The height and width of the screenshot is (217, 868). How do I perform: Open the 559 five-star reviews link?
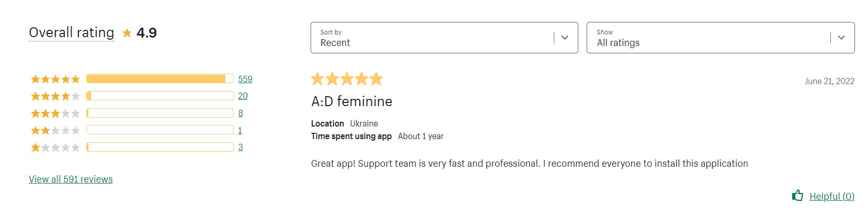click(x=245, y=79)
